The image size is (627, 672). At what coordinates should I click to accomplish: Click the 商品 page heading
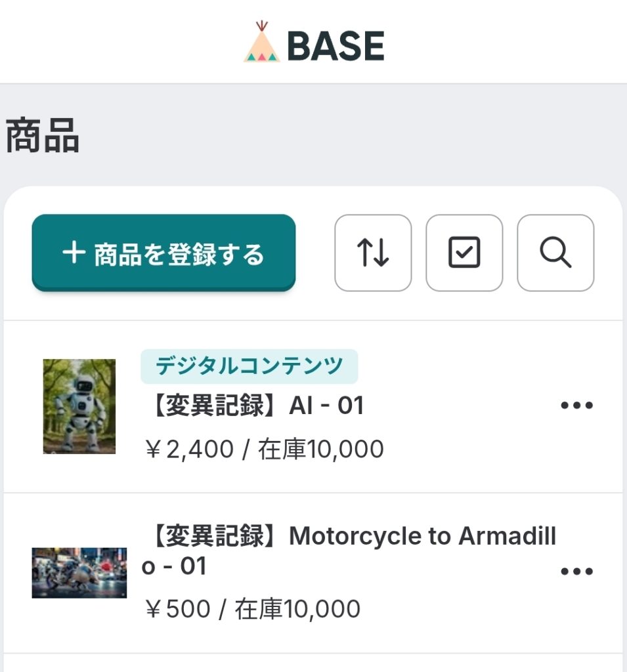coord(43,136)
